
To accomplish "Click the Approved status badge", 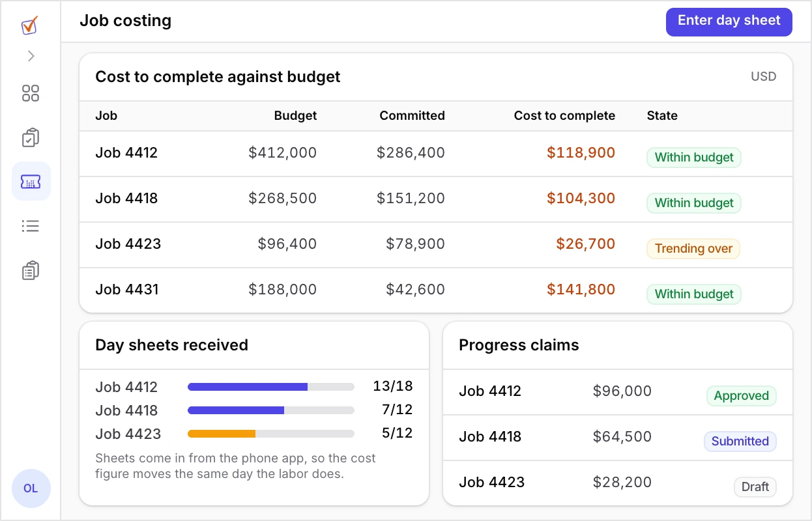I will (x=741, y=396).
